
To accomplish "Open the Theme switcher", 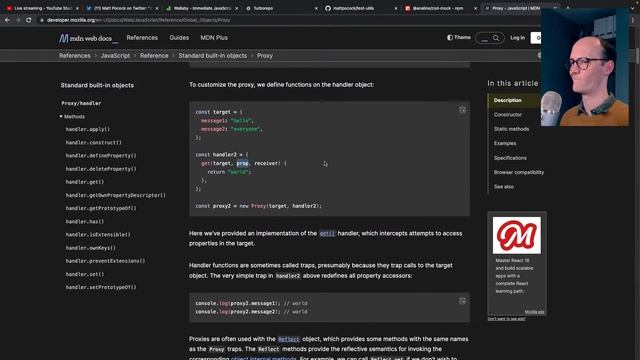I will pyautogui.click(x=459, y=38).
